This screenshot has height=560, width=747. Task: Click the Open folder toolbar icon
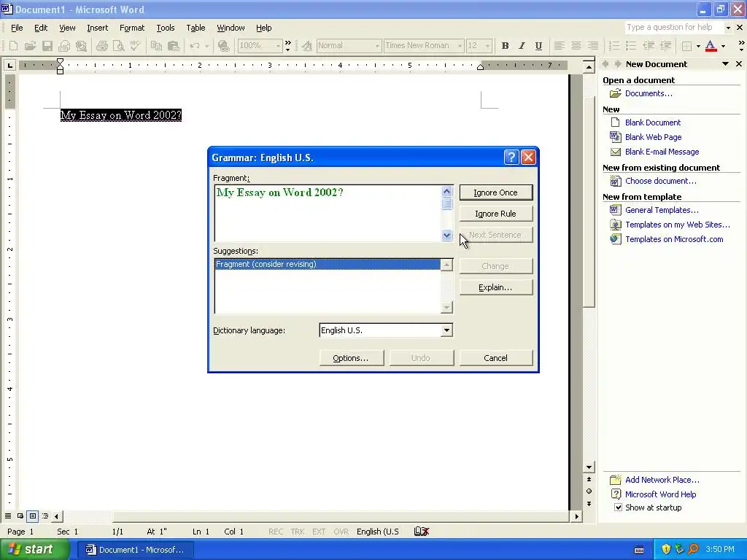click(x=30, y=46)
